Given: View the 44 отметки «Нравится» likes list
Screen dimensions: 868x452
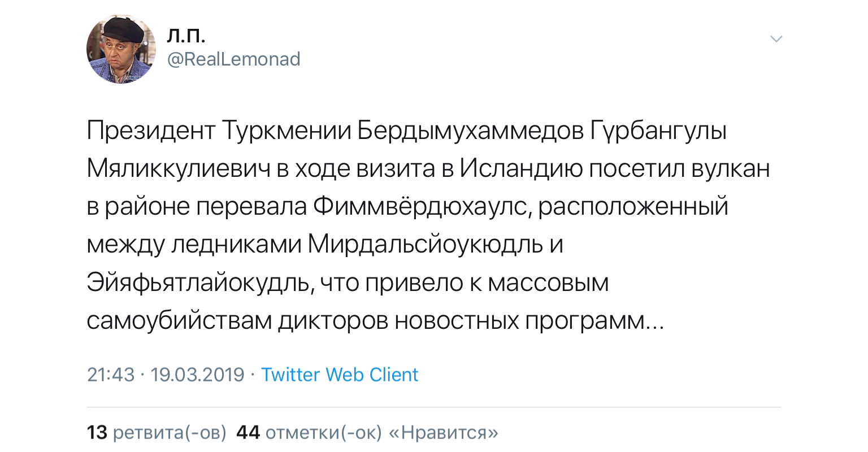Looking at the screenshot, I should [x=367, y=432].
